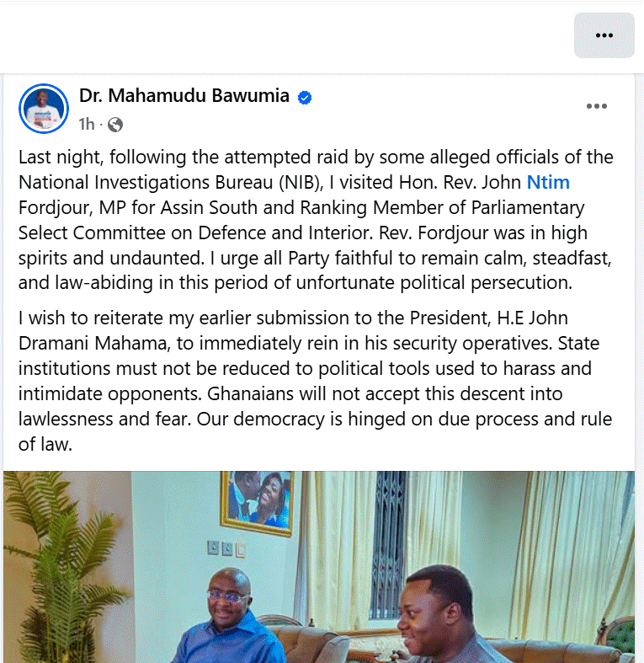Screen dimensions: 644x663
Task: Click the highlighted 'Ntim' link
Action: click(549, 181)
